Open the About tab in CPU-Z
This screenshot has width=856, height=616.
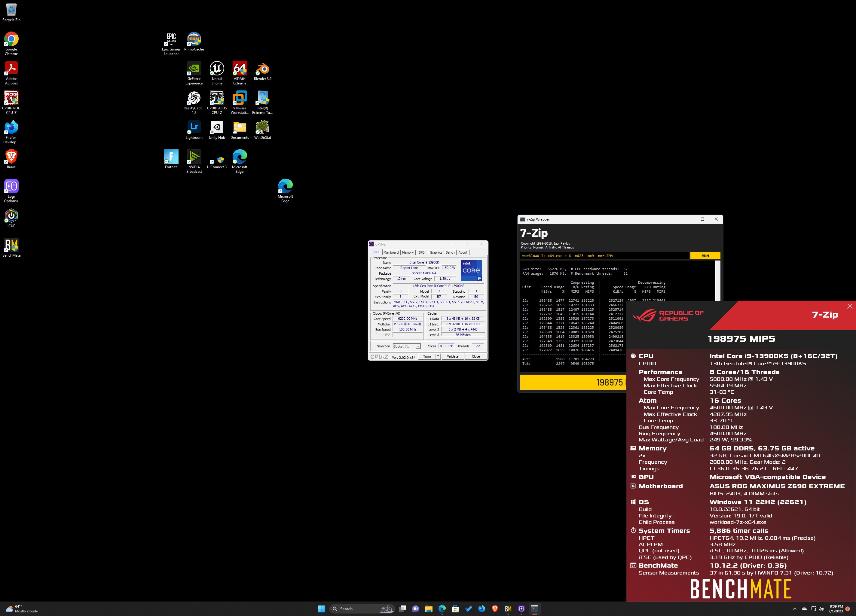point(463,252)
